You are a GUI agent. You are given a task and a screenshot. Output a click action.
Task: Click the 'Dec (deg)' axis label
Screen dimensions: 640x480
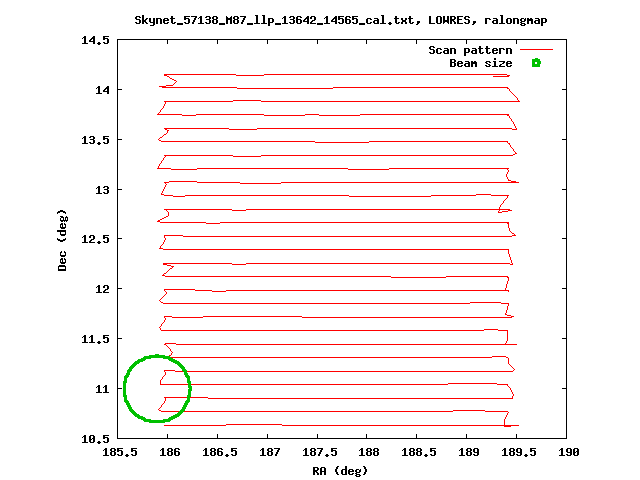62,240
